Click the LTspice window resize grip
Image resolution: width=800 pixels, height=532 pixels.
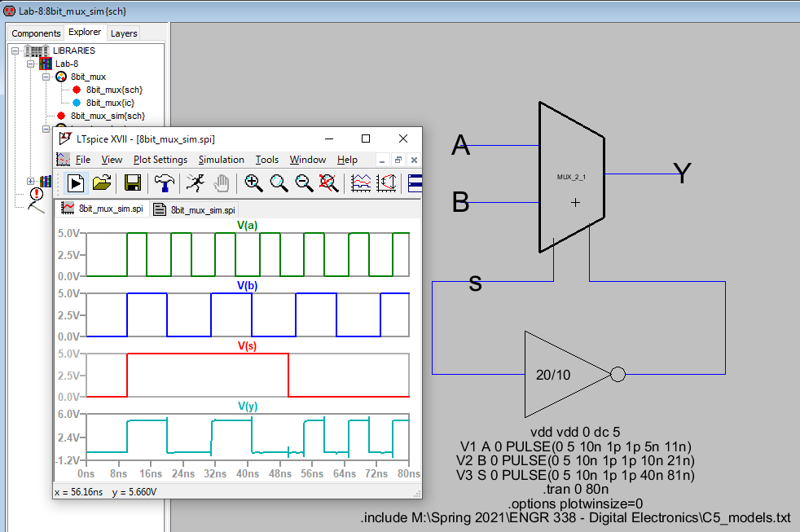click(417, 494)
